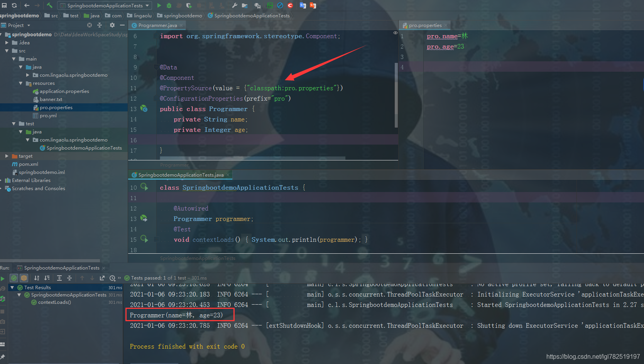Viewport: 644px width, 364px height.
Task: Click the bean gutter icon beside class Programmer
Action: 144,108
